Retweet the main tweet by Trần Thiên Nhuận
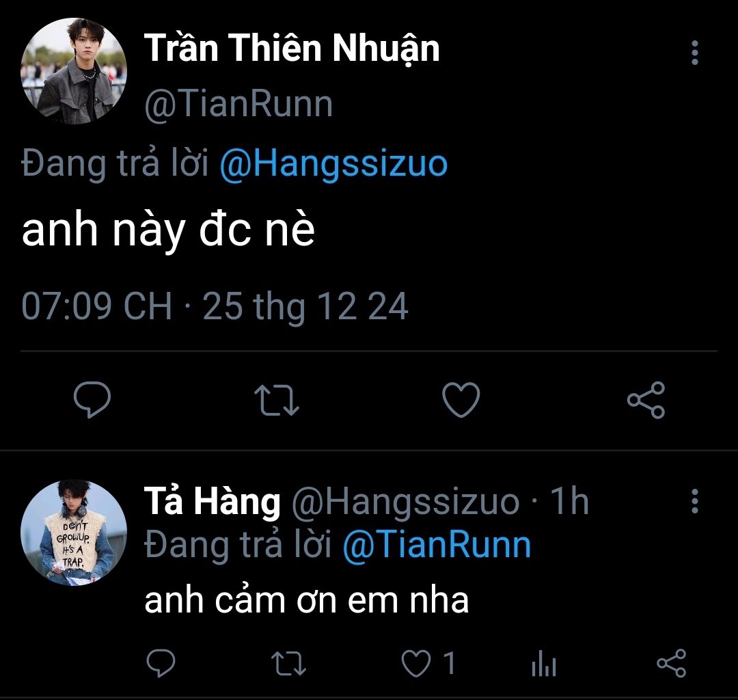This screenshot has height=700, width=738. (276, 400)
